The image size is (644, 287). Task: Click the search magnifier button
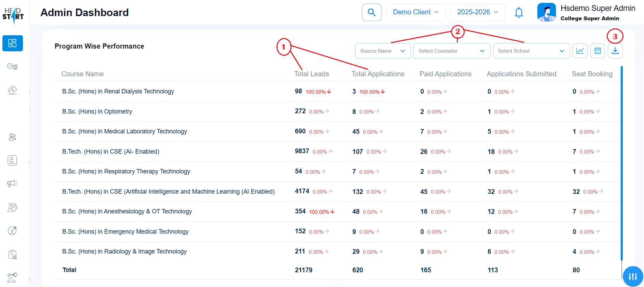(x=371, y=12)
